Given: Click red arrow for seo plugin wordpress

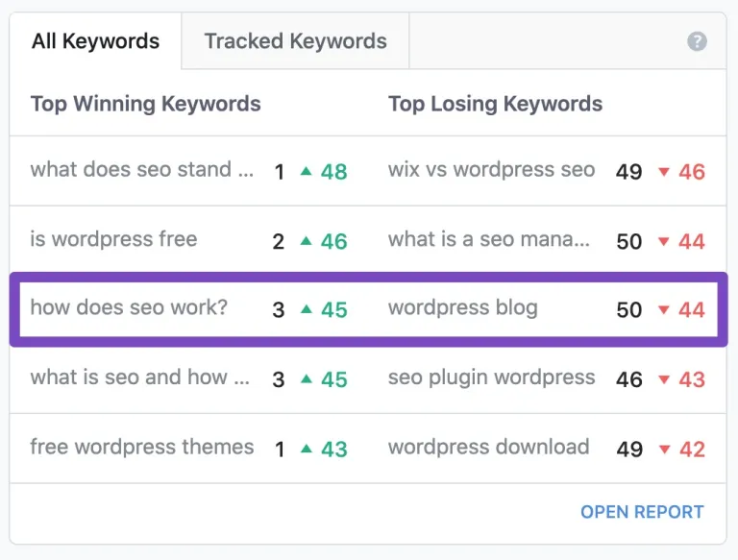Looking at the screenshot, I should coord(664,379).
